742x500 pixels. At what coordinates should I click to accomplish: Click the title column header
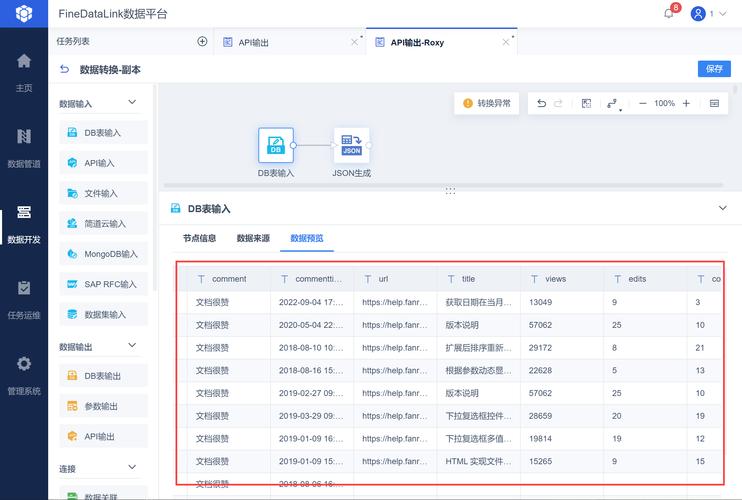click(x=478, y=279)
